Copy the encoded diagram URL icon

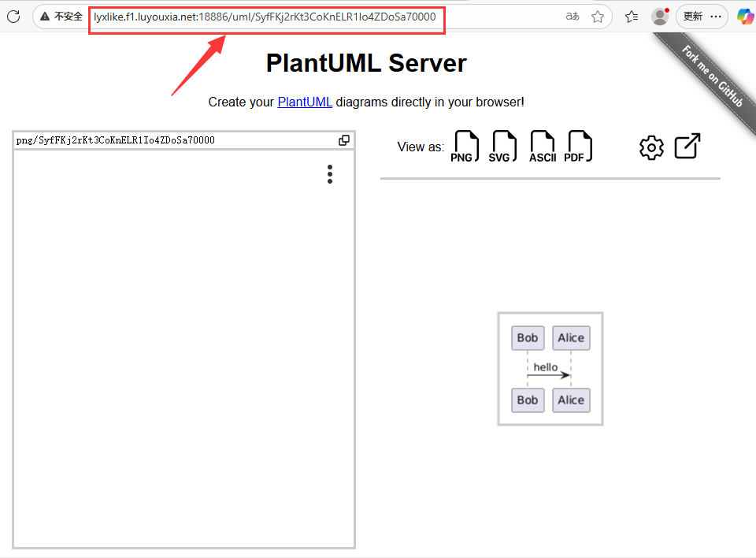[x=344, y=140]
